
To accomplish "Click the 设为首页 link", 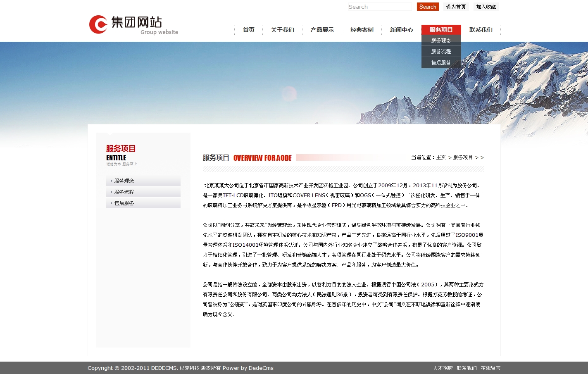I will coord(456,7).
